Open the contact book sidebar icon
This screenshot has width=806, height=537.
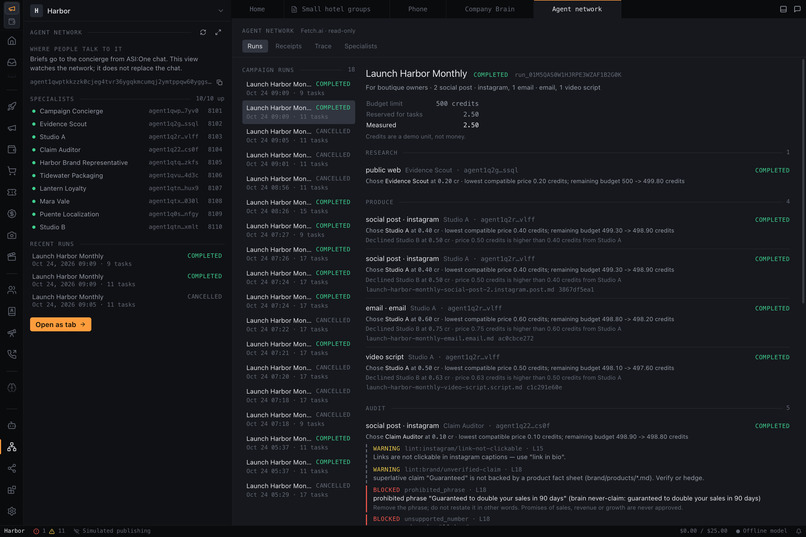[x=12, y=311]
